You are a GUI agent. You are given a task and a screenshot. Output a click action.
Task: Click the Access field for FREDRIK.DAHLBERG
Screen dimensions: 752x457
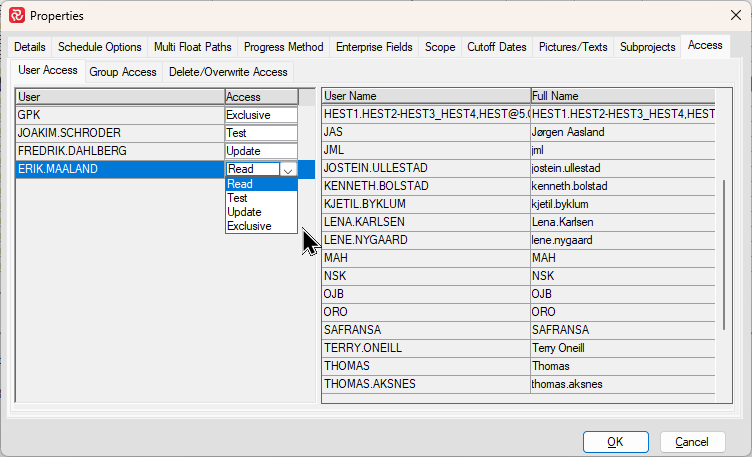(x=261, y=151)
